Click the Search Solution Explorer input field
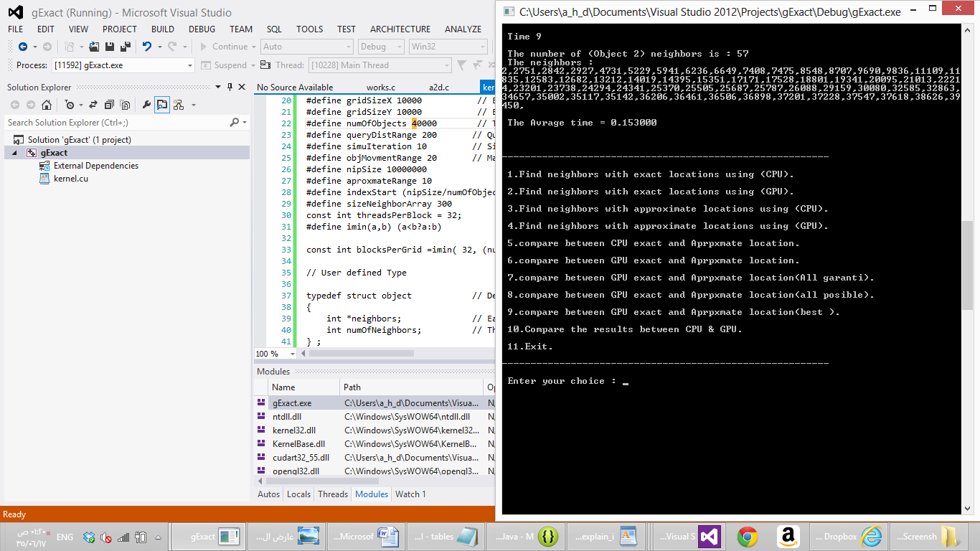 [x=117, y=123]
